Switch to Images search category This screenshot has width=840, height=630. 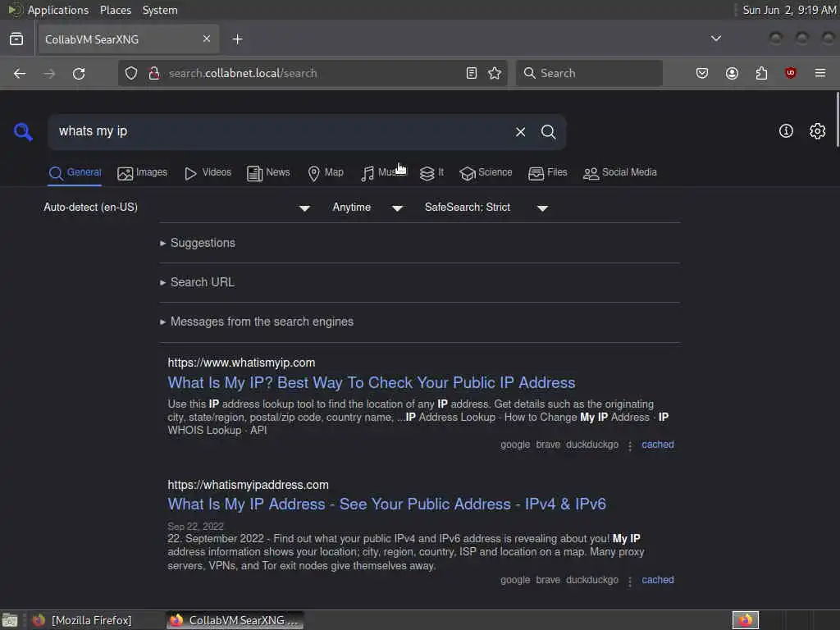point(143,172)
